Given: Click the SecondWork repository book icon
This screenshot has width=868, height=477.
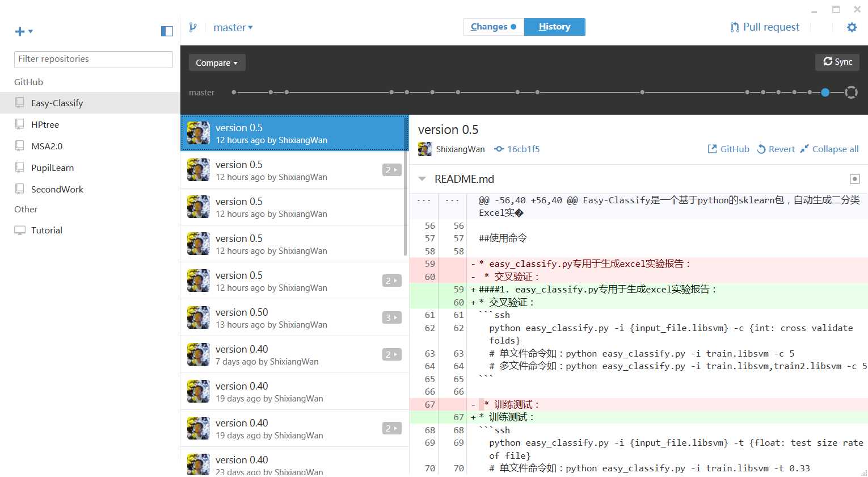Looking at the screenshot, I should tap(20, 189).
